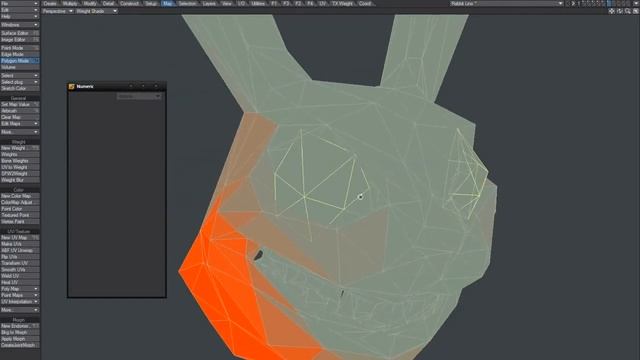640x360 pixels.
Task: Expand the Poly Map dropdown
Action: 20,289
